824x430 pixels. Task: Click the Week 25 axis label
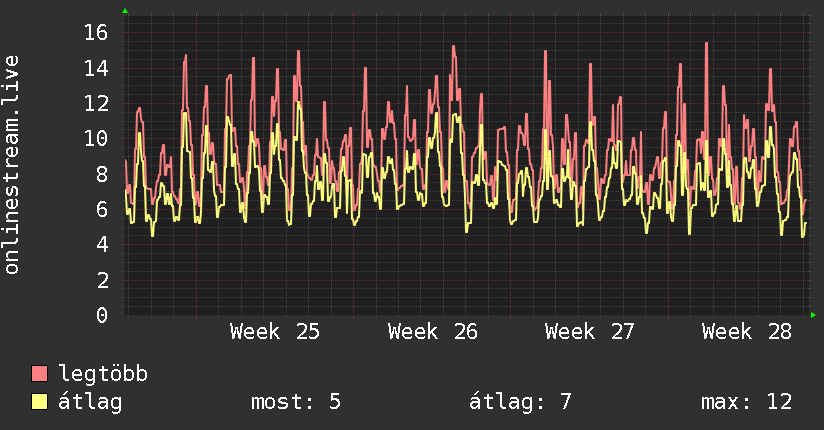pyautogui.click(x=274, y=332)
